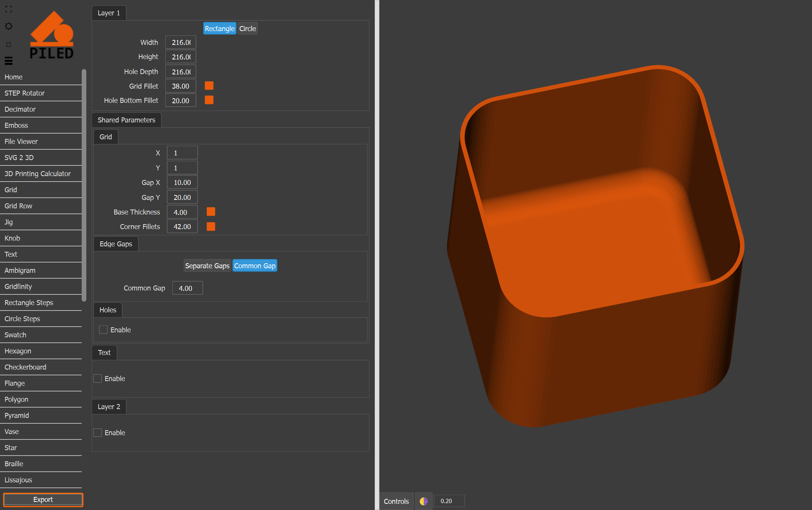Viewport: 812px width, 510px height.
Task: Open the Edge Gaps tab
Action: 116,244
